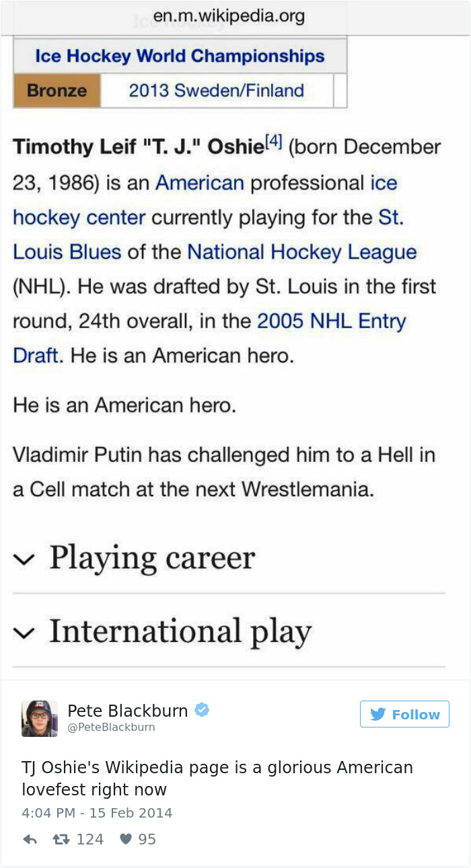Collapse the Ice Hockey World Championships table
Viewport: 471px width, 868px height.
pyautogui.click(x=180, y=56)
